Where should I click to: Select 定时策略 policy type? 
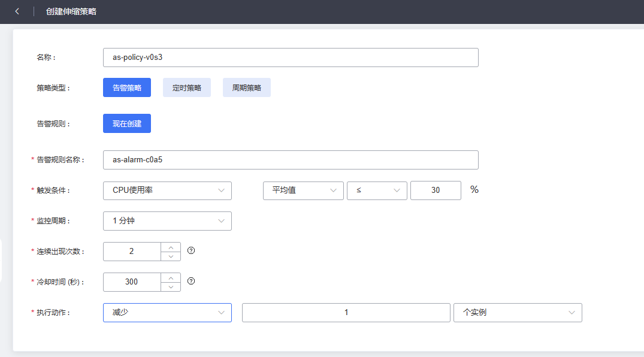click(x=187, y=87)
